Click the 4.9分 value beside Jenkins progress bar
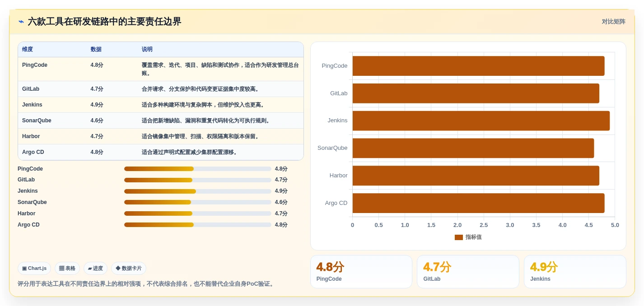This screenshot has width=644, height=306. point(281,191)
